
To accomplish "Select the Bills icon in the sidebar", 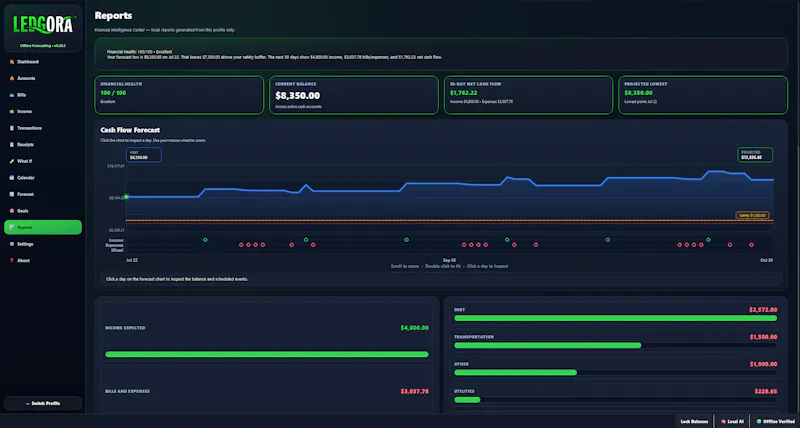I will click(x=12, y=95).
